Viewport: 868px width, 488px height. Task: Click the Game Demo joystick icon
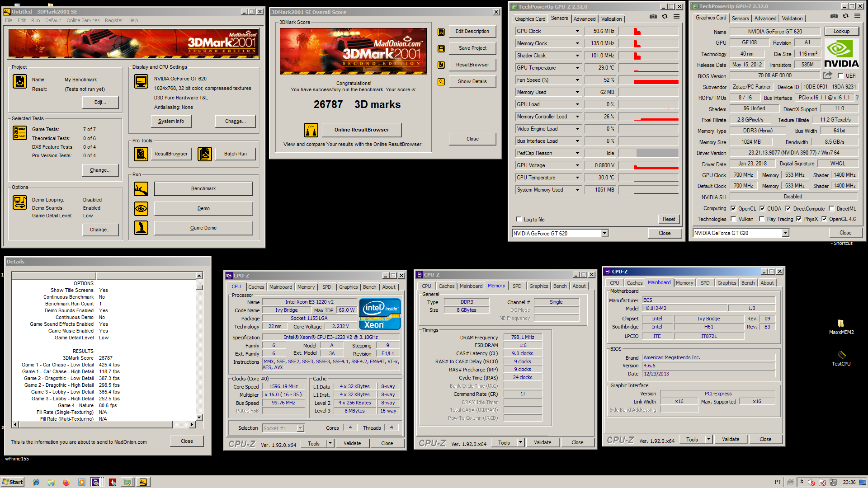(141, 228)
